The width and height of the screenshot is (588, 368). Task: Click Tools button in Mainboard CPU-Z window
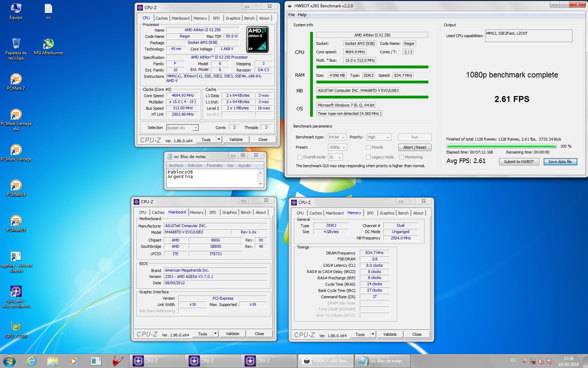[202, 334]
